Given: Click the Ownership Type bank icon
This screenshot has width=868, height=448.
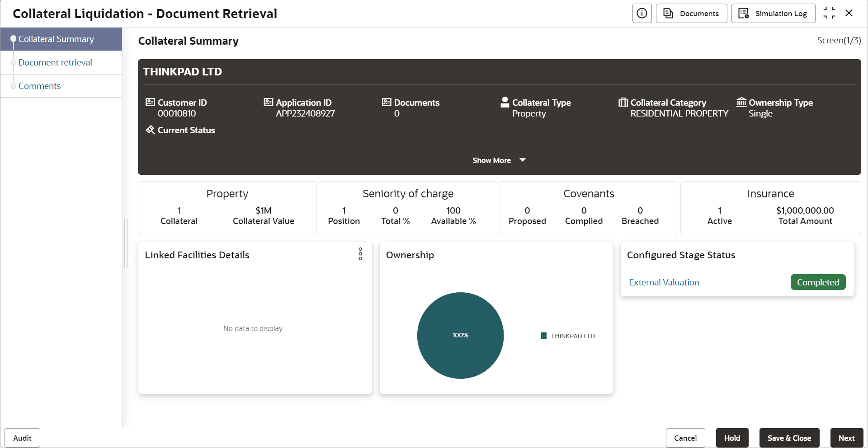Looking at the screenshot, I should coord(741,103).
